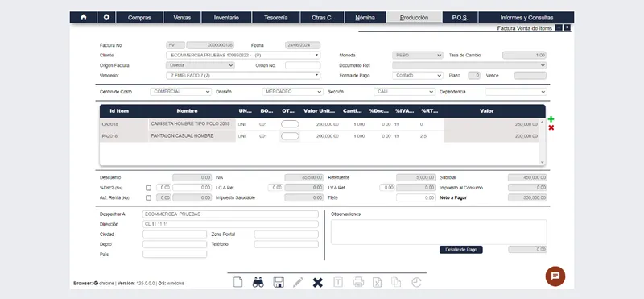644x299 pixels.
Task: Click the Dirección field
Action: click(230, 224)
